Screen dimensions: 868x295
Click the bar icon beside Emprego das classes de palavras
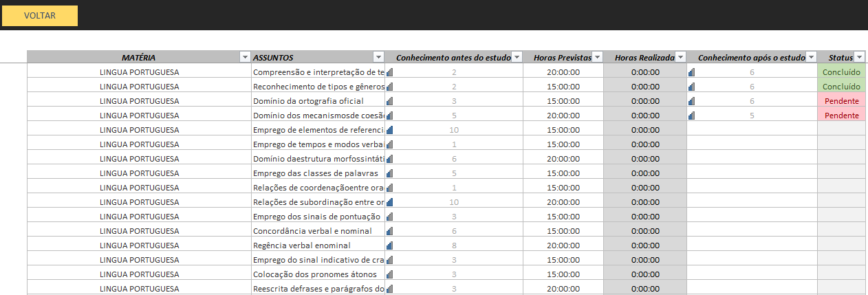tap(389, 173)
